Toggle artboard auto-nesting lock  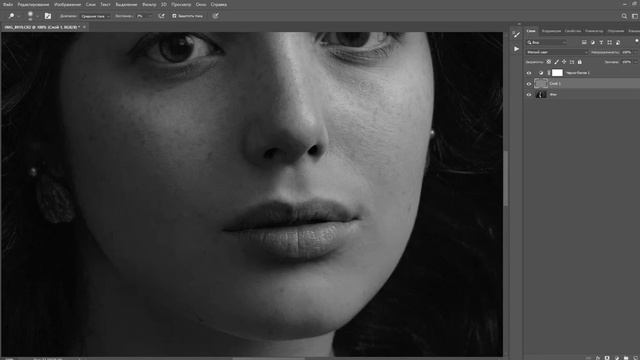pos(572,62)
